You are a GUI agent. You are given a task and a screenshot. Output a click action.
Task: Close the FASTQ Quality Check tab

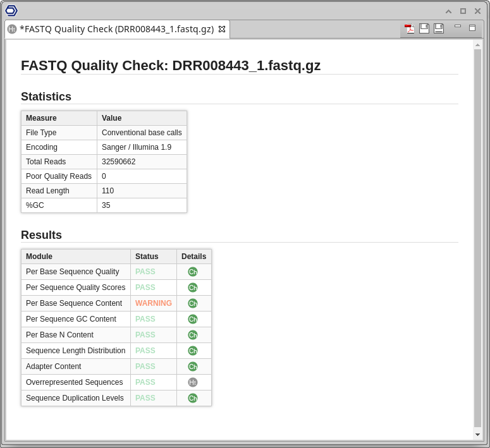(222, 29)
